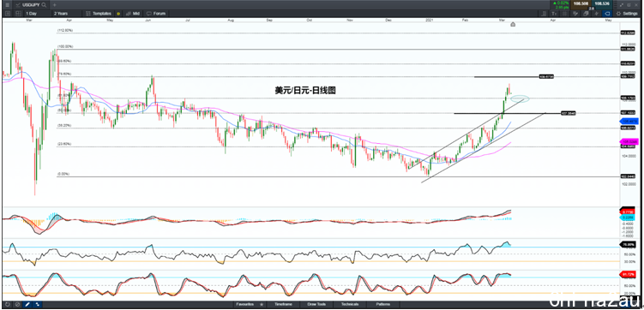Click the clear drawings circle icon
The image size is (644, 310).
click(17, 305)
